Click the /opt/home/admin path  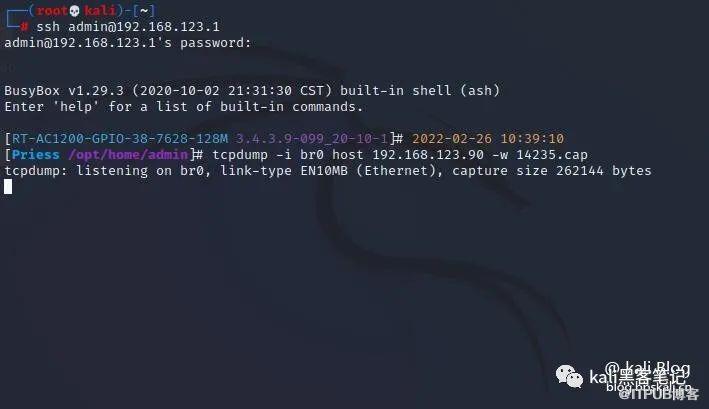(131, 155)
